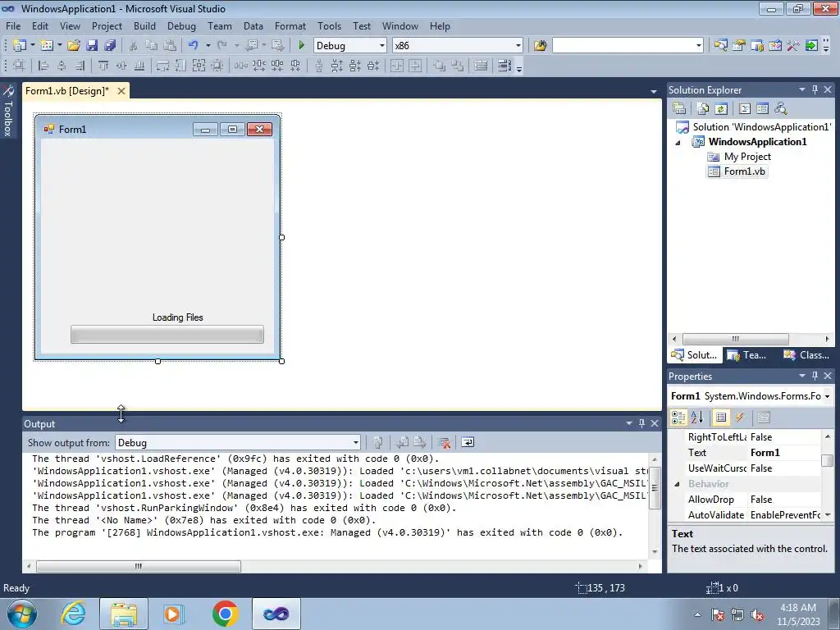Collapse the WindowsApplication1 project node
This screenshot has height=630, width=840.
(x=678, y=142)
